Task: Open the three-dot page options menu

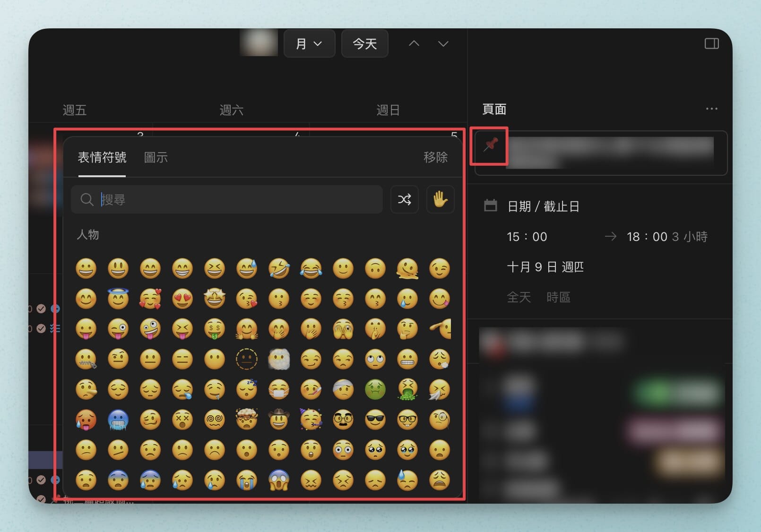Action: [x=711, y=109]
